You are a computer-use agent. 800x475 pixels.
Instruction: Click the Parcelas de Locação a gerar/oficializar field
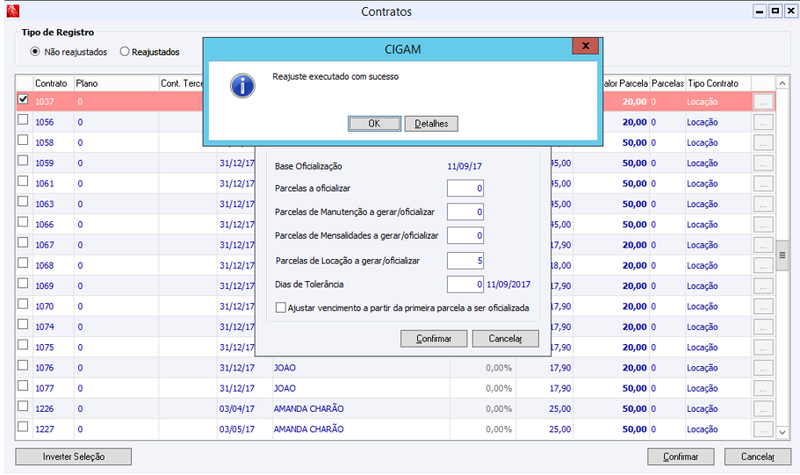(x=465, y=261)
